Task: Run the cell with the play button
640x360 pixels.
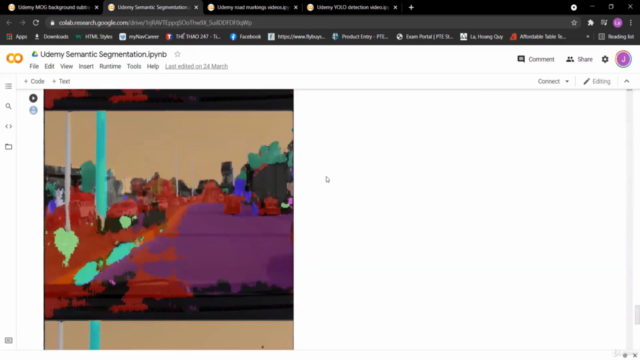Action: 33,98
